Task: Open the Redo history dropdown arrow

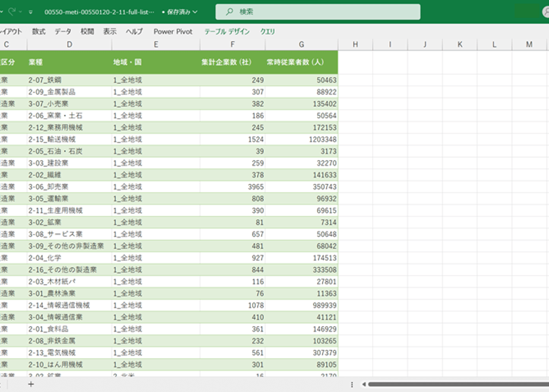Action: coord(21,12)
